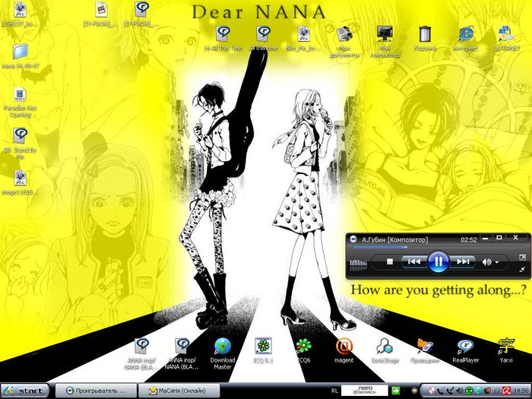The height and width of the screenshot is (399, 532).
Task: Click the green round face tray icon
Action: [468, 391]
